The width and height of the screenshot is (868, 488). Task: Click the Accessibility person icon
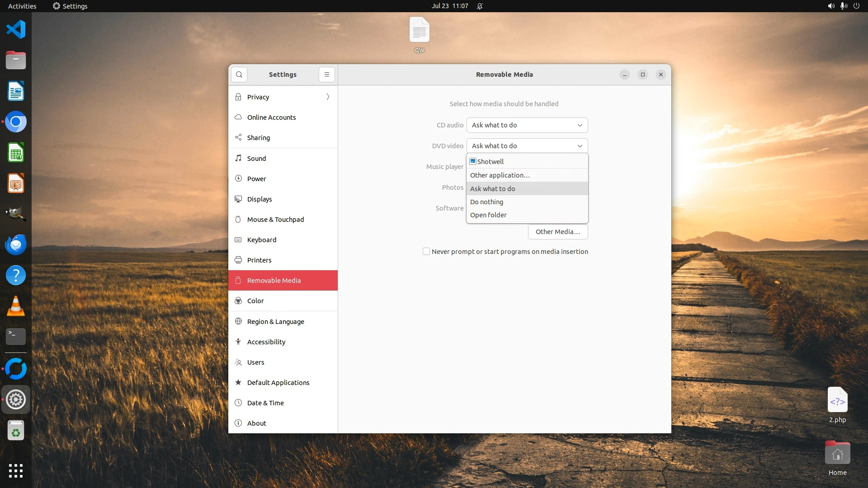pos(238,342)
